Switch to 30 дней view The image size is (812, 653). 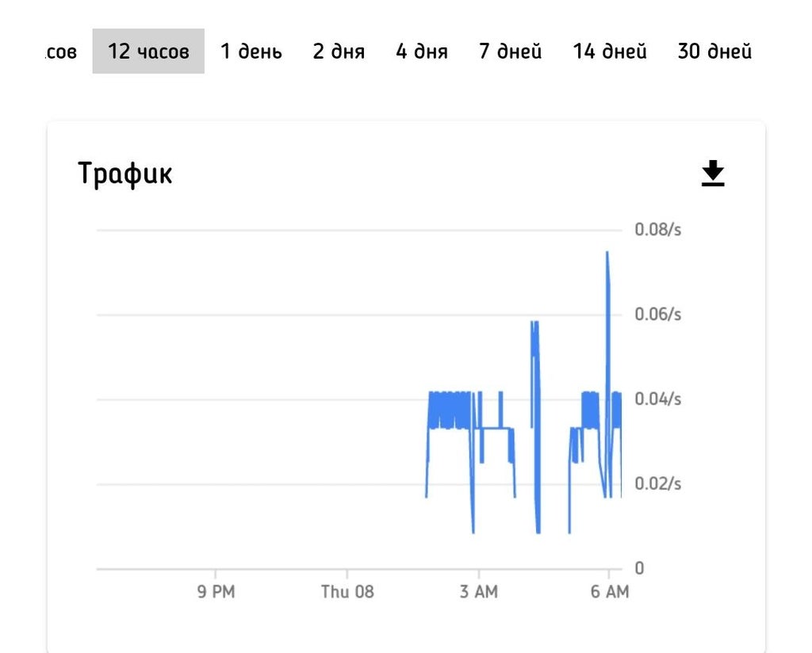coord(714,52)
